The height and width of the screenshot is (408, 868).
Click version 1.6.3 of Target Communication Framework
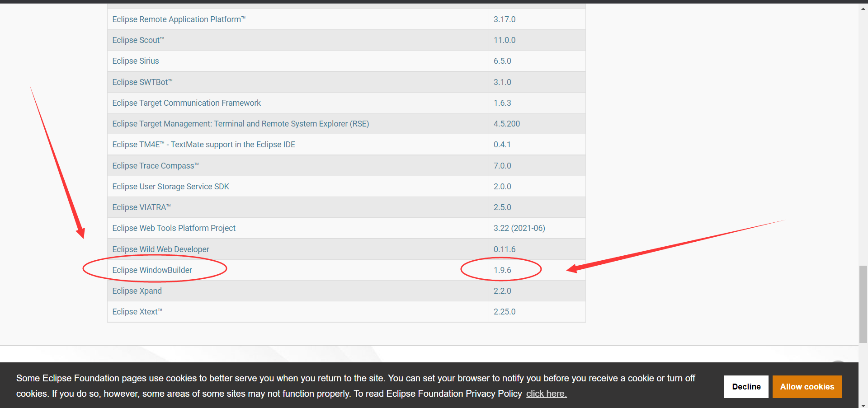[502, 103]
